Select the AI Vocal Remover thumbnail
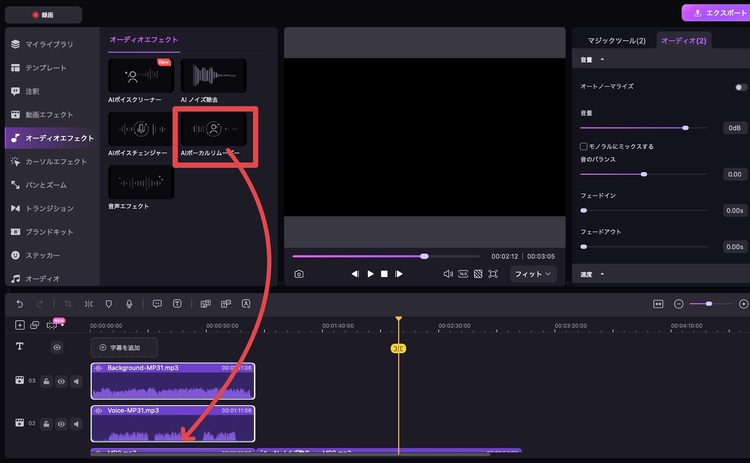The image size is (750, 463). pyautogui.click(x=213, y=129)
